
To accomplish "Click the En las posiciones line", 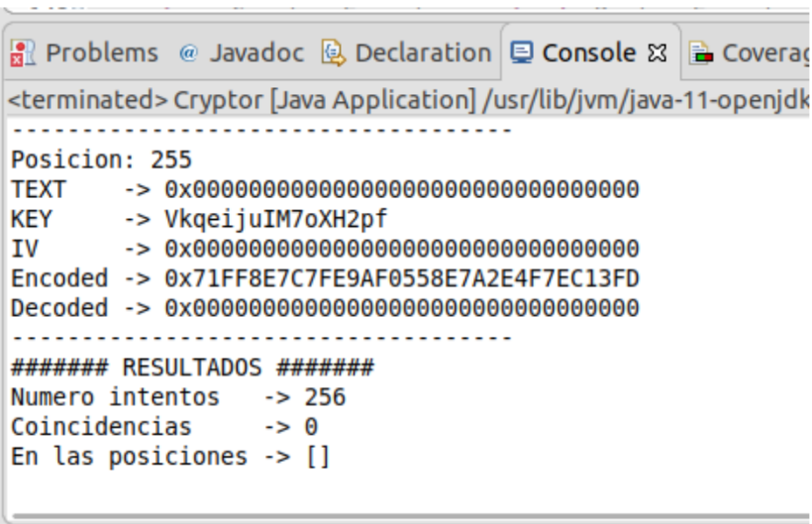I will coord(170,457).
